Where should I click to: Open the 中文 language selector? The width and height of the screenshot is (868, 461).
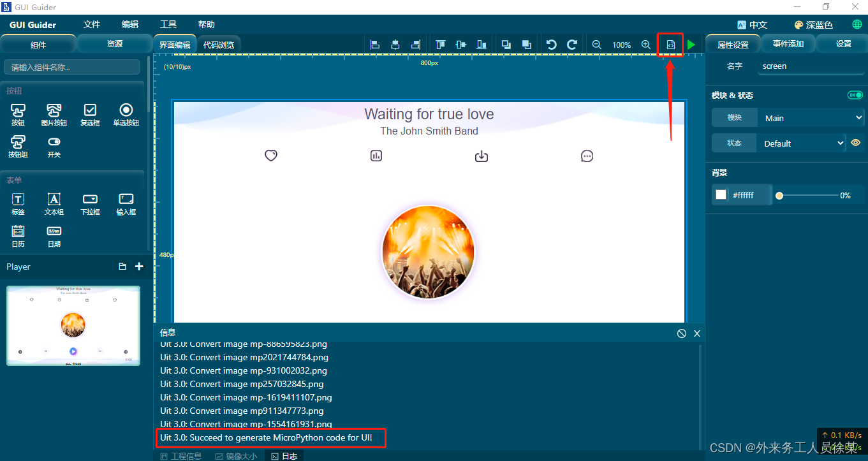752,25
